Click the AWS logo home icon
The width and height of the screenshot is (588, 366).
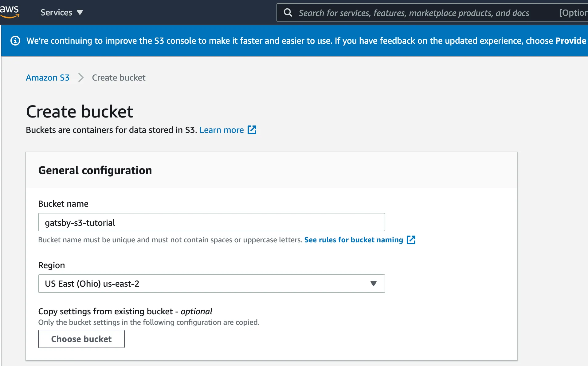(x=9, y=12)
